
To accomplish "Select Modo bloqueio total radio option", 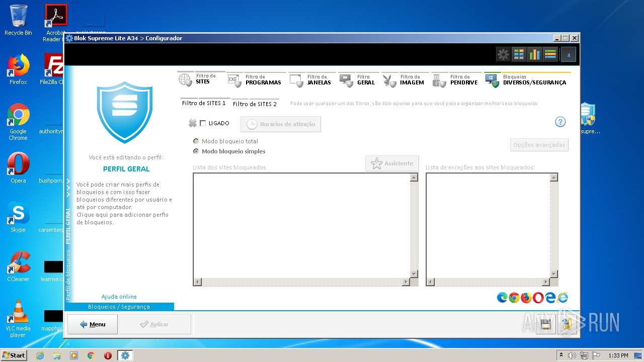I will (x=196, y=141).
